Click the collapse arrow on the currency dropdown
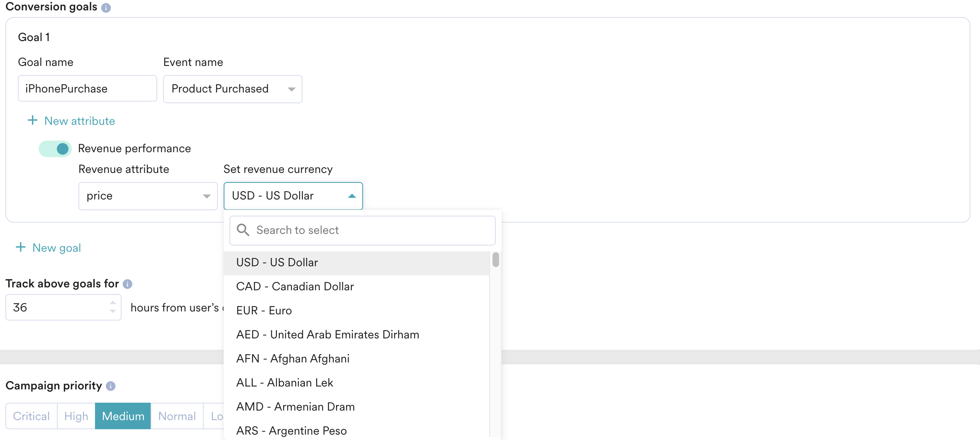 351,196
